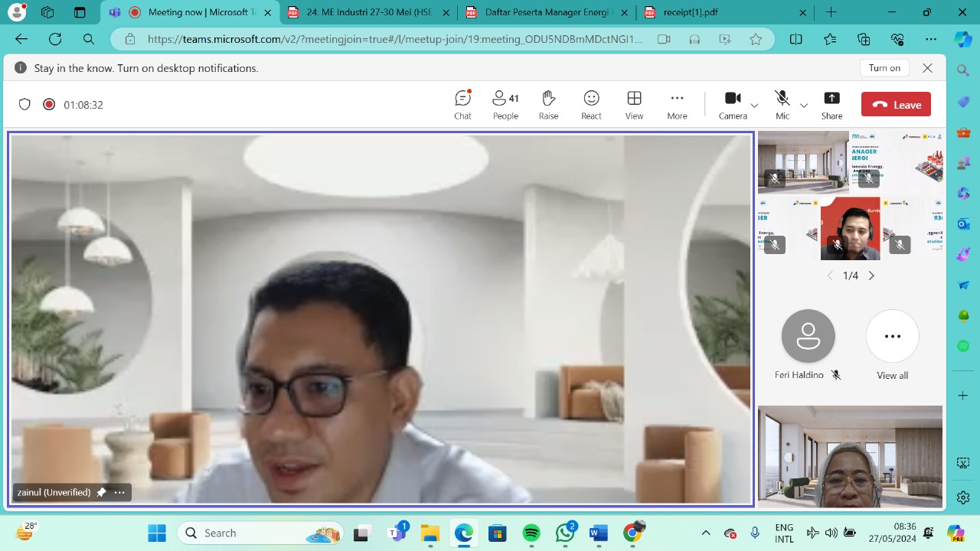Toggle the Camera on or off

coord(733,105)
